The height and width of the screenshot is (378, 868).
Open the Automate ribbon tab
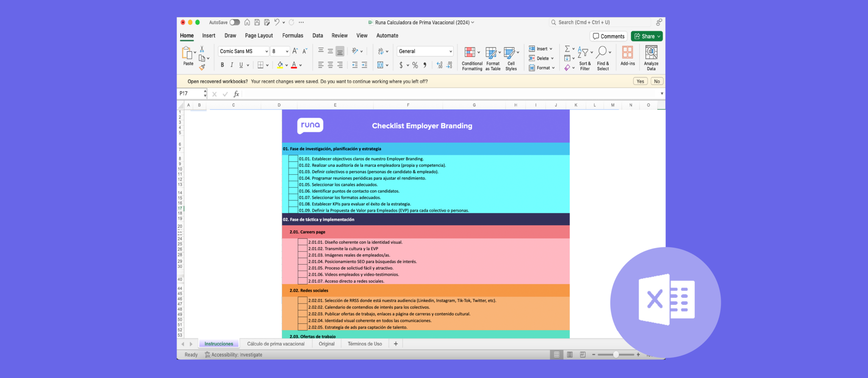[x=387, y=36]
